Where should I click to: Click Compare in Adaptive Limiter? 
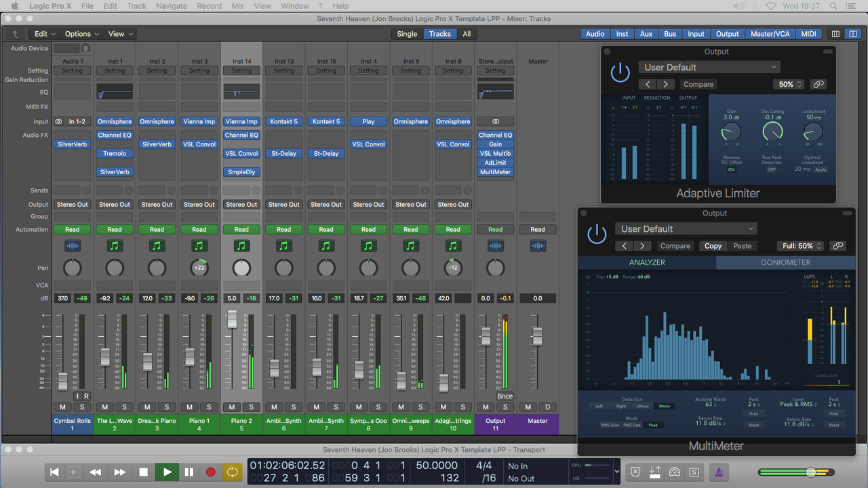(x=698, y=84)
